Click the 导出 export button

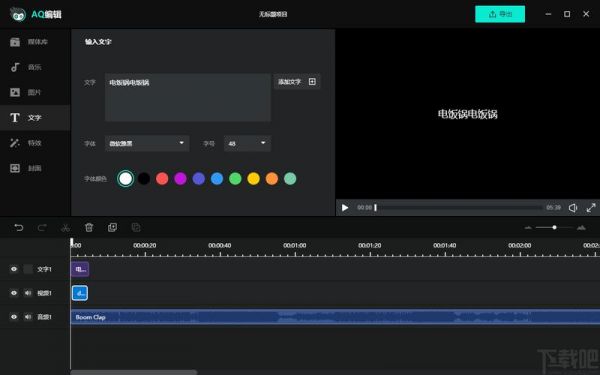click(x=500, y=14)
